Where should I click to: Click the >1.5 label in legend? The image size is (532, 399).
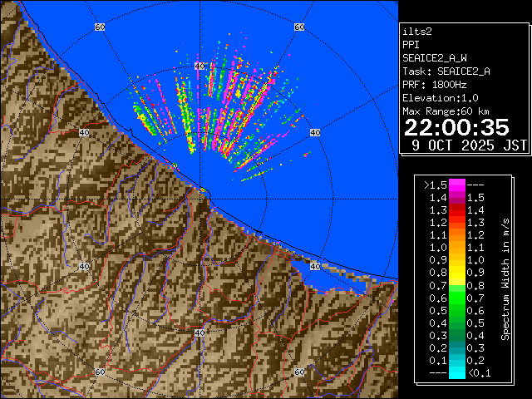pyautogui.click(x=436, y=185)
